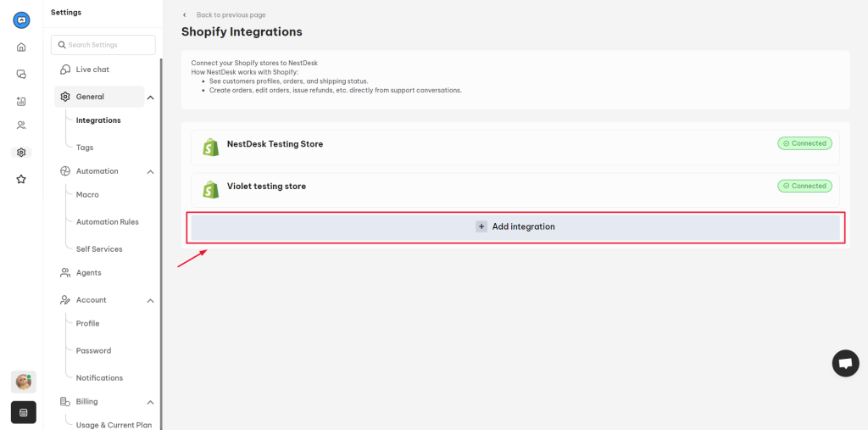Viewport: 868px width, 430px height.
Task: Open the reports chart icon in left rail
Action: [21, 102]
